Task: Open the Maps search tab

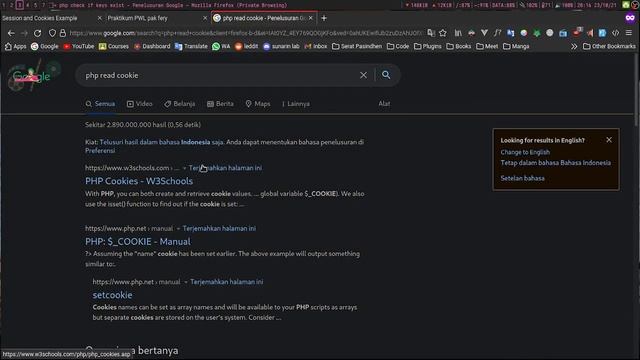Action: (258, 104)
